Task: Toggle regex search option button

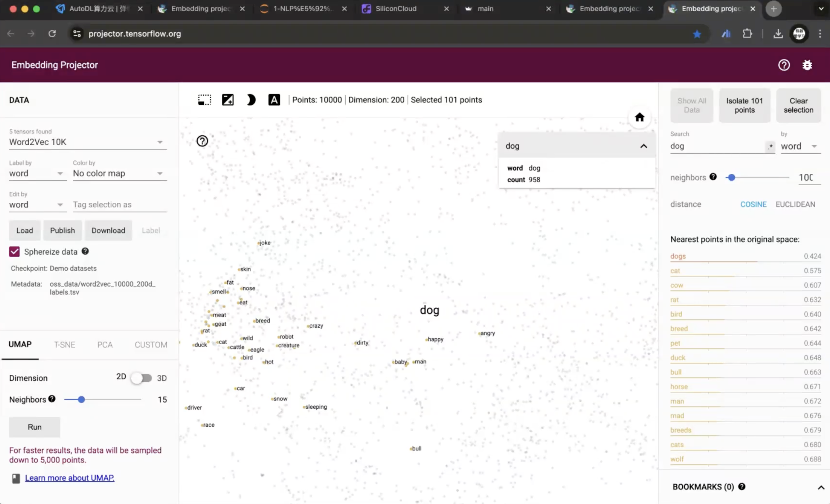Action: click(x=770, y=146)
